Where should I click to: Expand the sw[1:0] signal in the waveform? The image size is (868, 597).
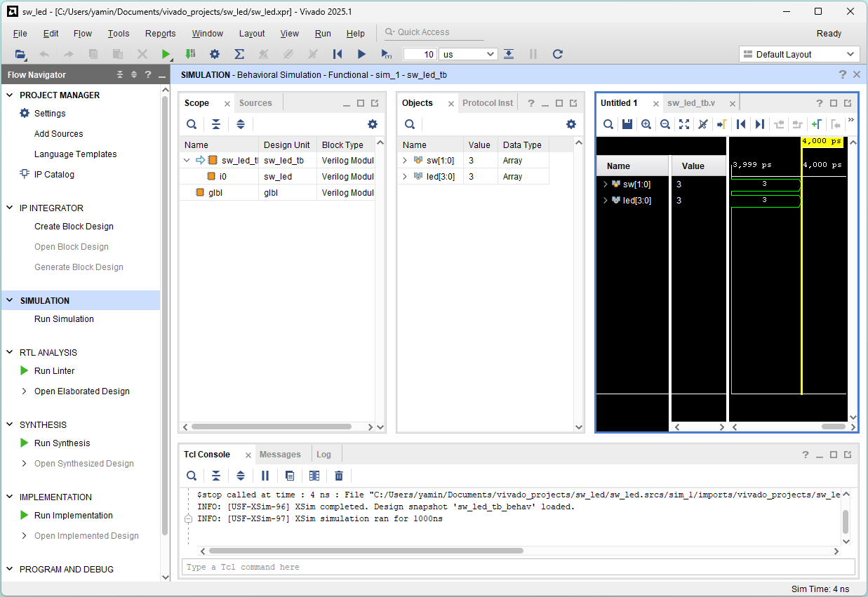606,185
